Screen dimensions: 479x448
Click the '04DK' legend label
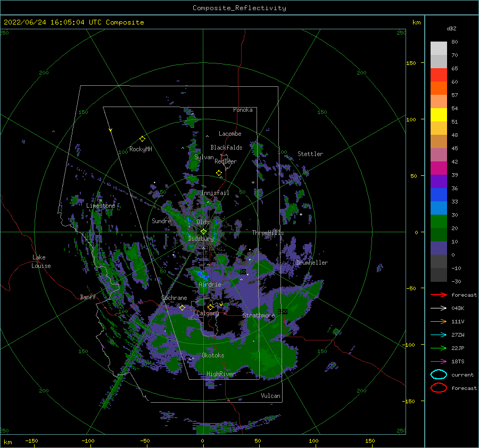[458, 308]
